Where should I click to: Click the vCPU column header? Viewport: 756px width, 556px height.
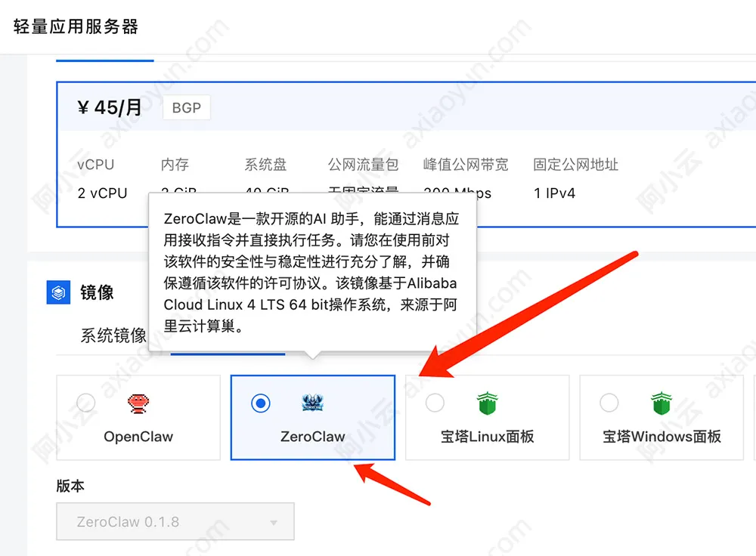95,165
